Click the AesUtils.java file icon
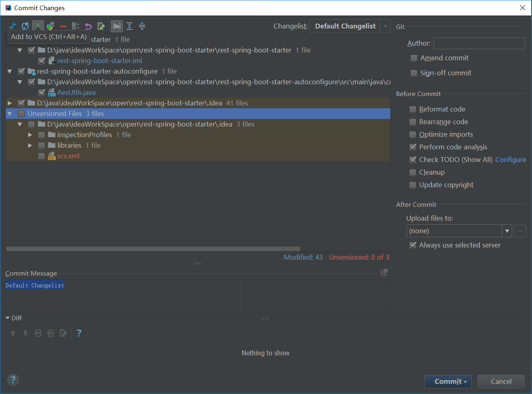Screen dimensions: 532x394 pos(52,92)
